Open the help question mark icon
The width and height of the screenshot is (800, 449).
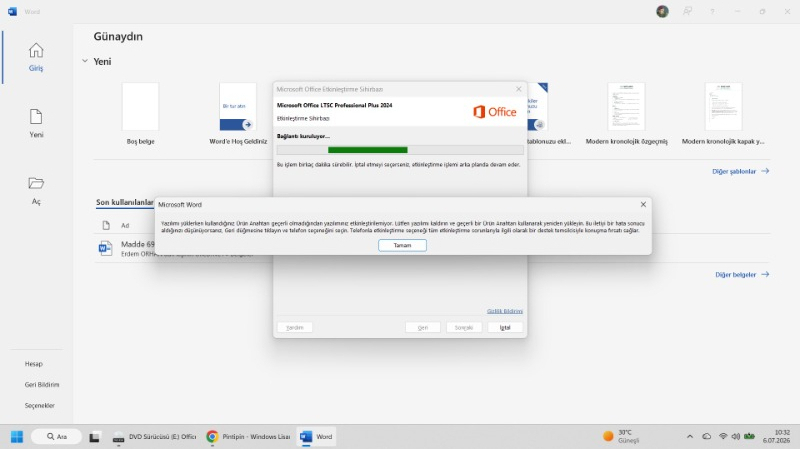point(712,11)
